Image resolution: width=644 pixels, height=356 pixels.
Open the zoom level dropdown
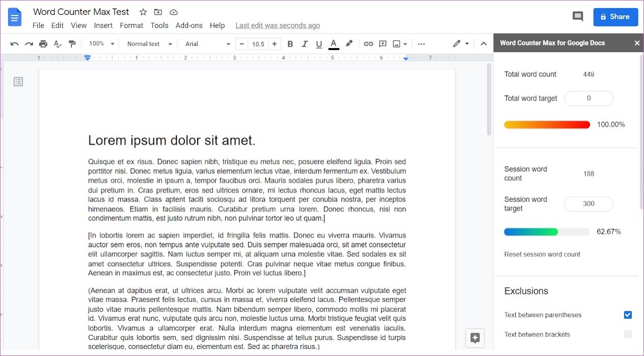click(x=102, y=44)
